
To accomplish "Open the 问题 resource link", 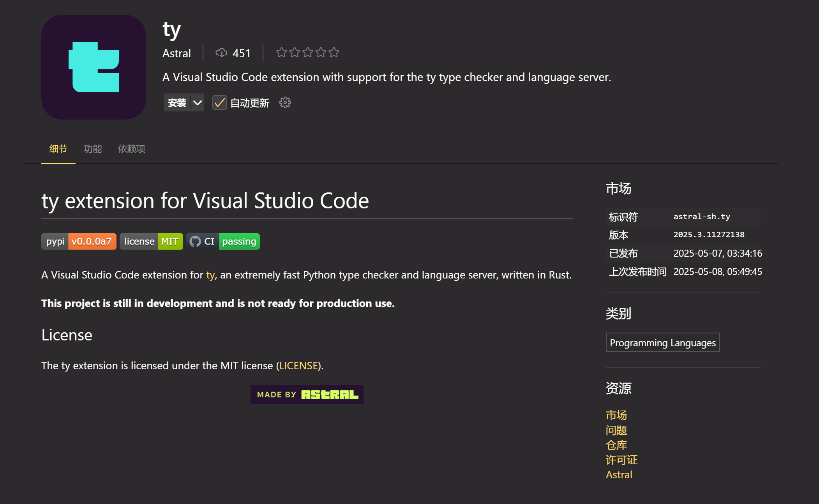I will [x=616, y=430].
